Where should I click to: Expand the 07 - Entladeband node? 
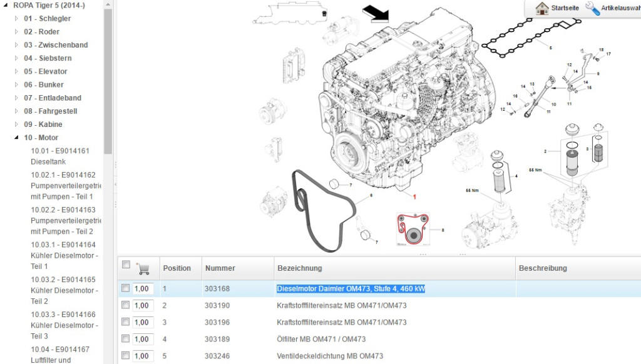(16, 98)
